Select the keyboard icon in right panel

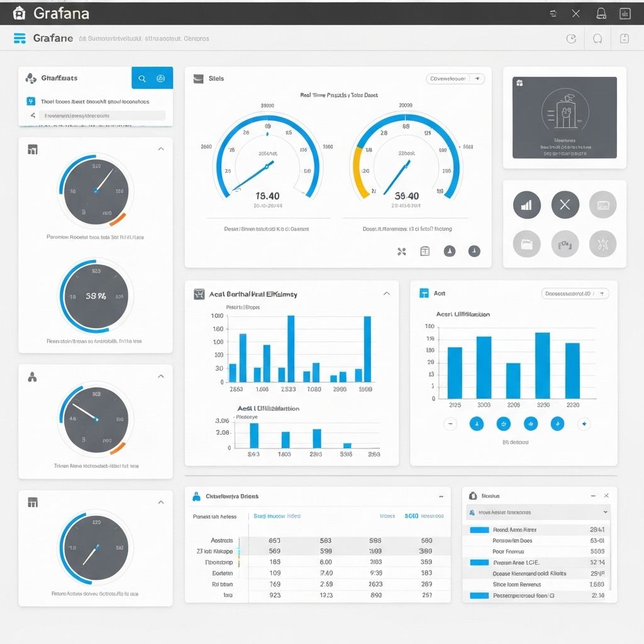[x=602, y=204]
